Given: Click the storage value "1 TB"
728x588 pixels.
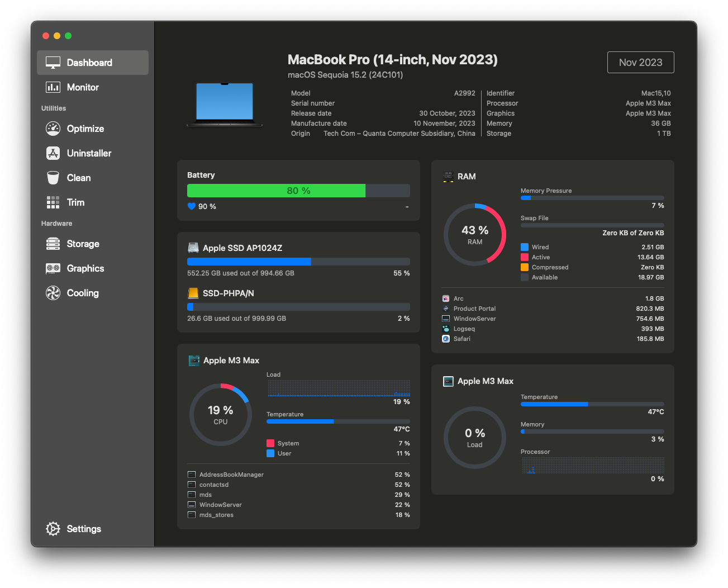Looking at the screenshot, I should click(x=664, y=134).
